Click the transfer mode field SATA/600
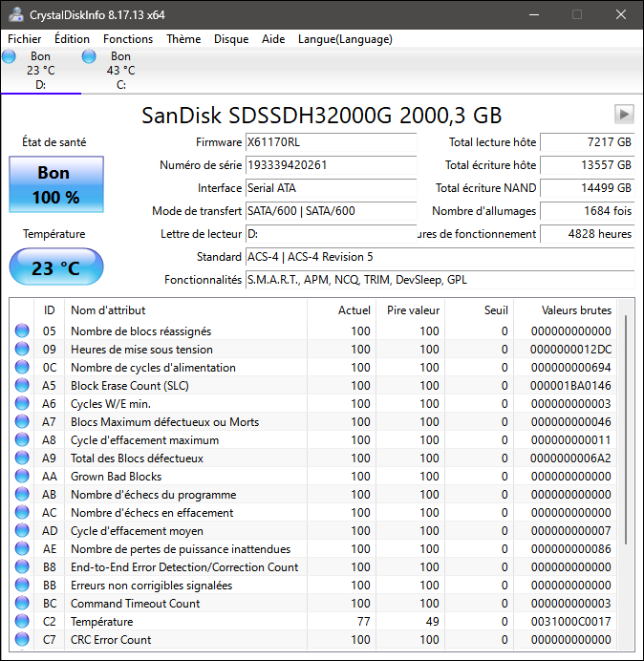Screen dimensions: 644x661 (331, 211)
